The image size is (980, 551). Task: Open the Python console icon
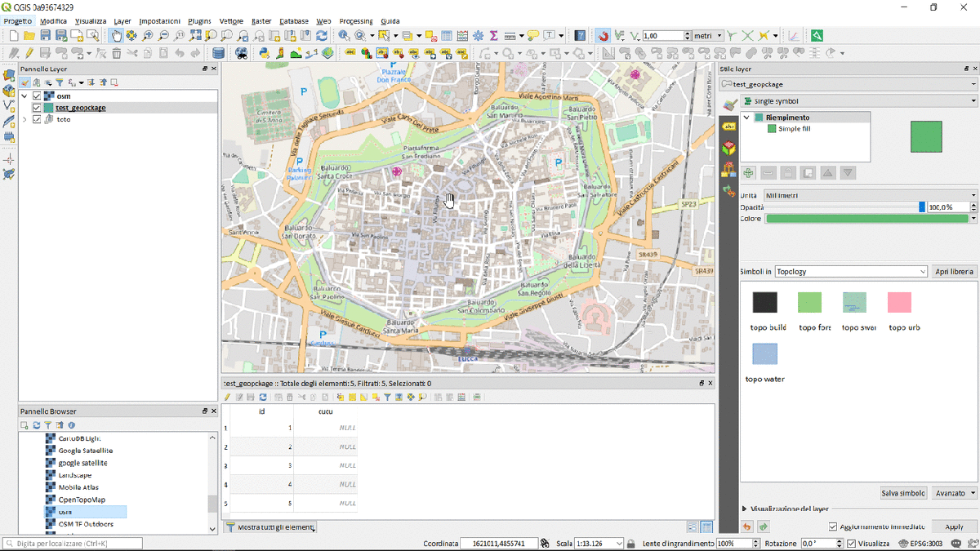click(264, 54)
